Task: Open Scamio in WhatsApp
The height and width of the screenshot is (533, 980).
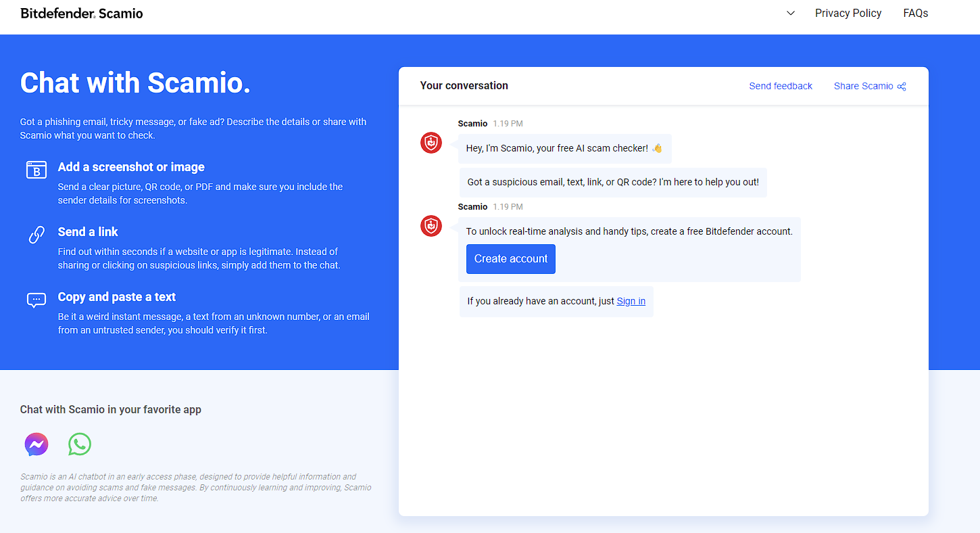Action: click(x=80, y=444)
